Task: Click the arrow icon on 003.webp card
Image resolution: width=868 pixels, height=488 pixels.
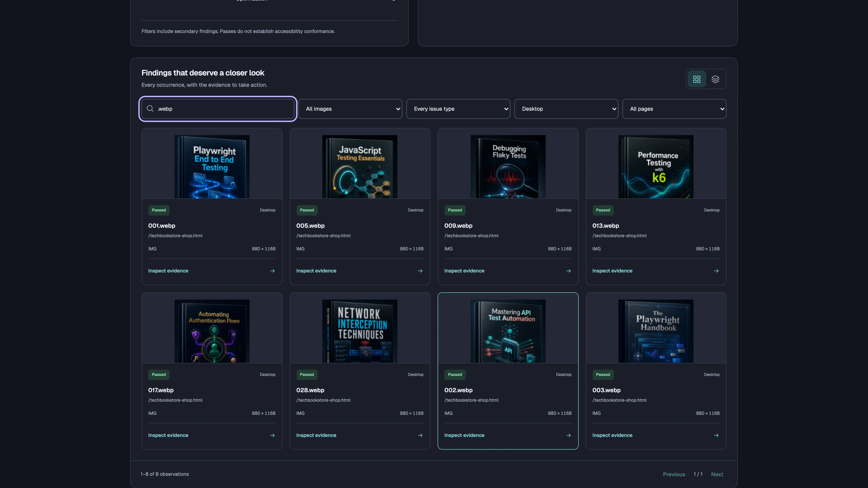Action: point(716,435)
